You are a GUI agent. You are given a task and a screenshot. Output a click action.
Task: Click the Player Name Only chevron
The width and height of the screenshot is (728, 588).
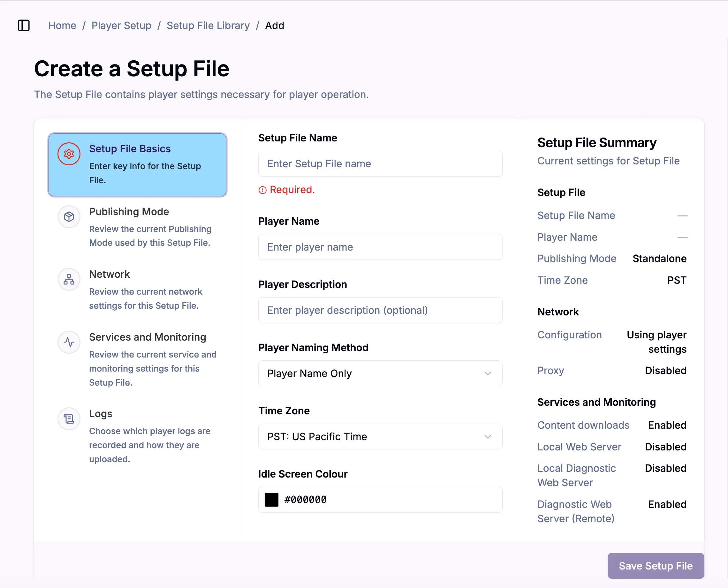pyautogui.click(x=488, y=373)
